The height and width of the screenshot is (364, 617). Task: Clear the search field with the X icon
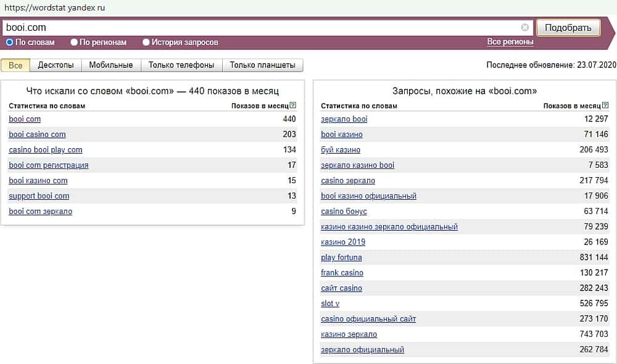click(x=525, y=28)
